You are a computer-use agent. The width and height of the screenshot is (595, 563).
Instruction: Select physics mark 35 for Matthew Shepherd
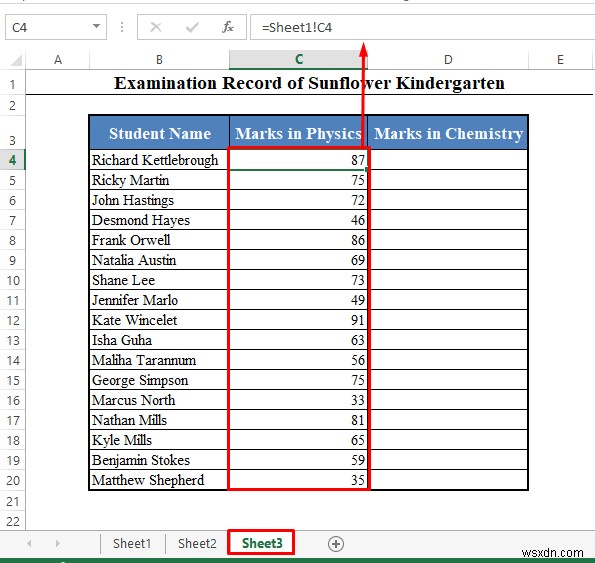(298, 480)
